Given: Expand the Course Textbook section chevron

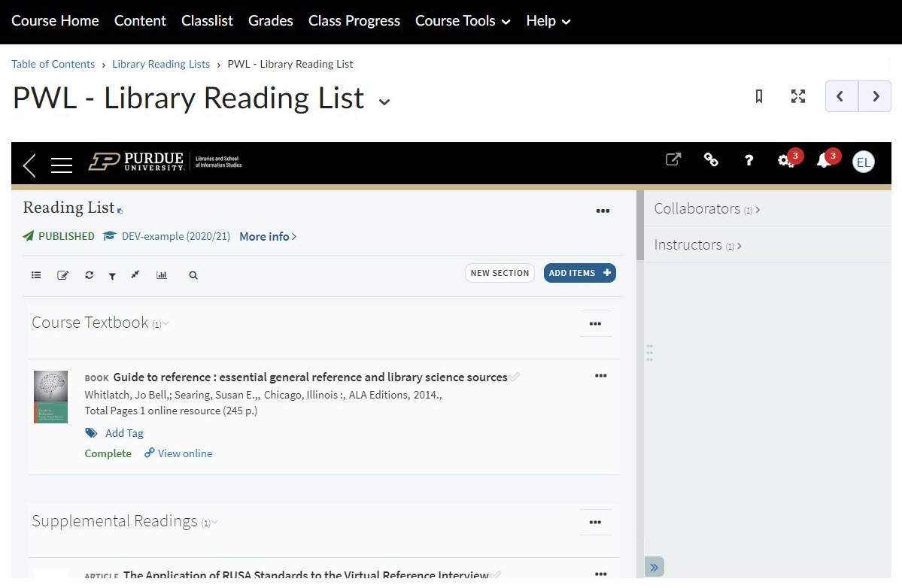Looking at the screenshot, I should tap(165, 323).
